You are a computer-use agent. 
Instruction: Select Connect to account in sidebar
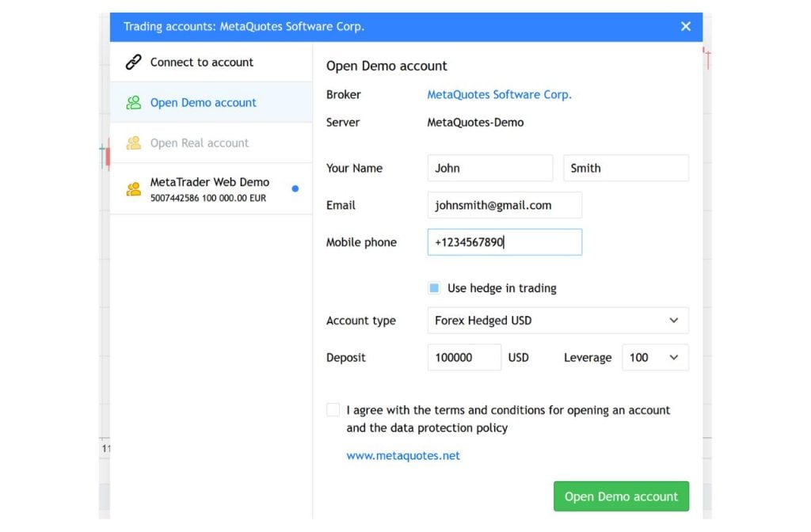pyautogui.click(x=211, y=62)
